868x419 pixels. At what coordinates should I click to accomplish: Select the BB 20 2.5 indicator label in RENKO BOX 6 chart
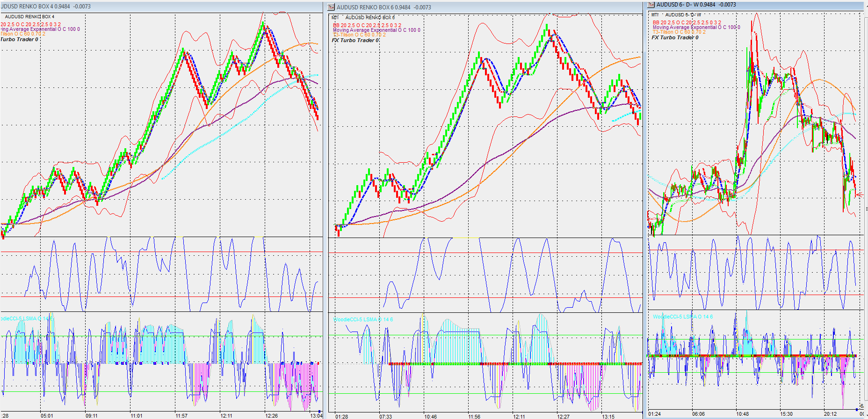367,25
